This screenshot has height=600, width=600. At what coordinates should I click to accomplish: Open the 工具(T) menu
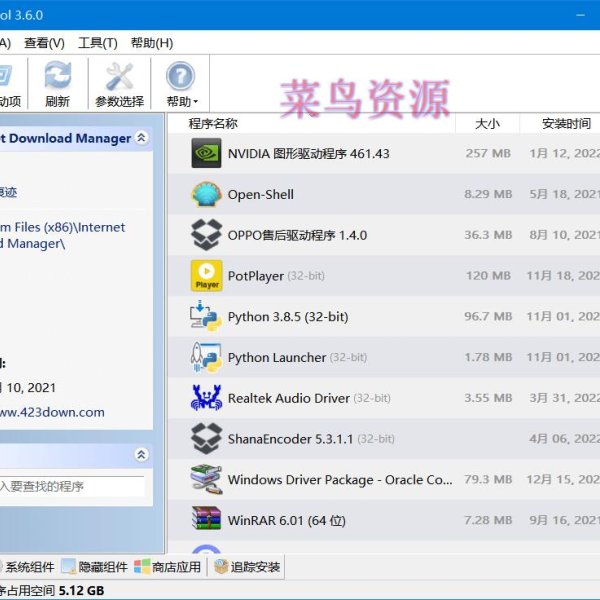pos(98,43)
